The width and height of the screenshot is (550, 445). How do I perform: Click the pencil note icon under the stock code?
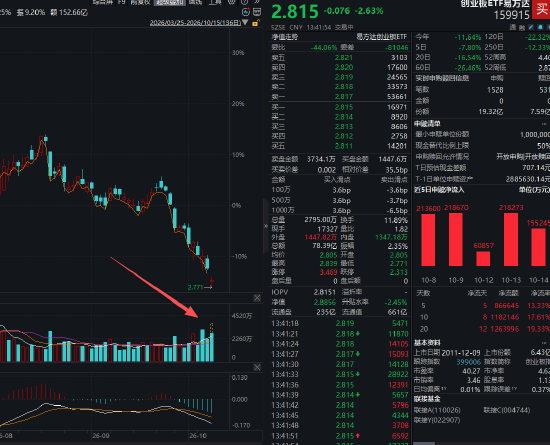(531, 27)
